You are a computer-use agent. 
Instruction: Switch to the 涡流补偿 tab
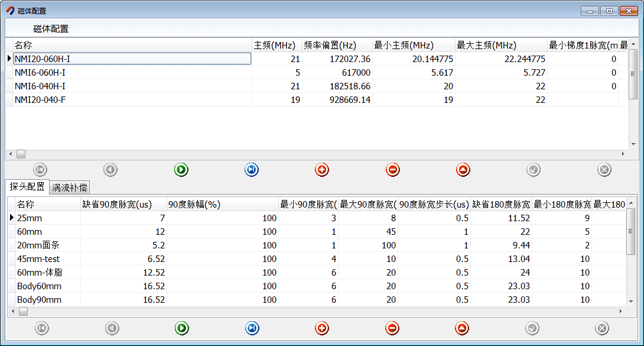click(70, 187)
